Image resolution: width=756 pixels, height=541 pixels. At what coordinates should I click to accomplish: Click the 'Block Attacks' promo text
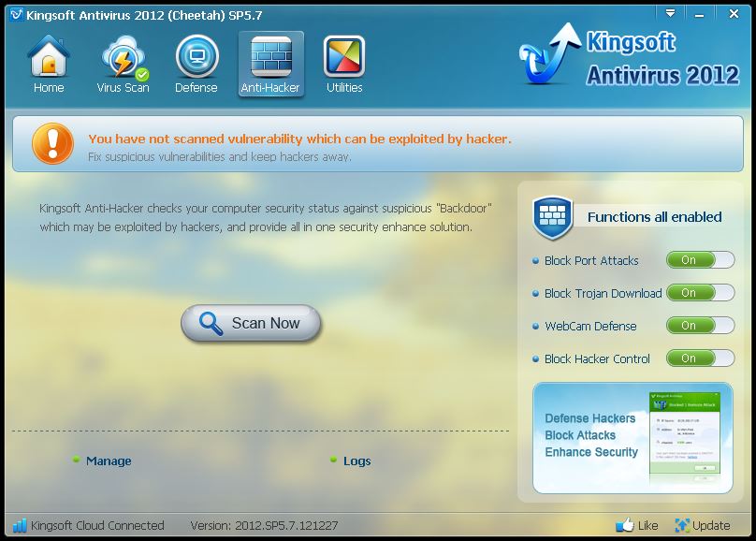580,435
